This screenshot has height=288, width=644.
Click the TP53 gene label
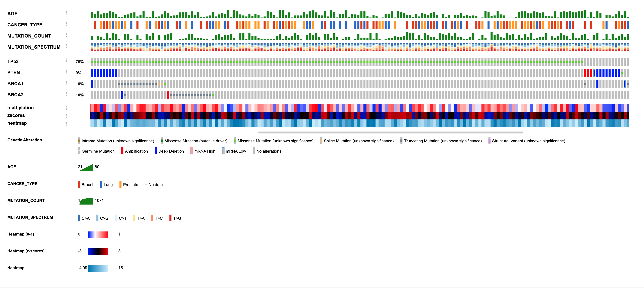13,62
